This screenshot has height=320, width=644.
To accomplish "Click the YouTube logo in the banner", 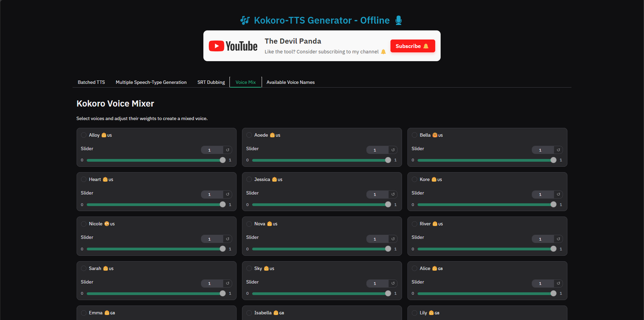I will (233, 46).
